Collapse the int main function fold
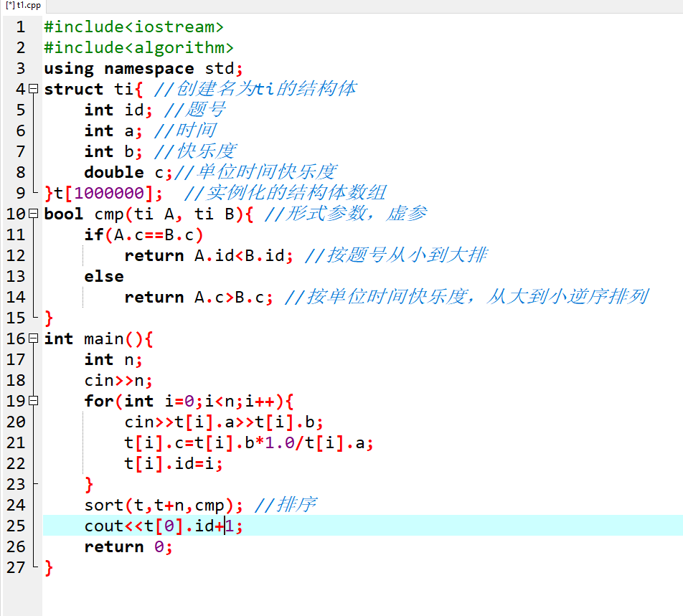 pos(33,338)
